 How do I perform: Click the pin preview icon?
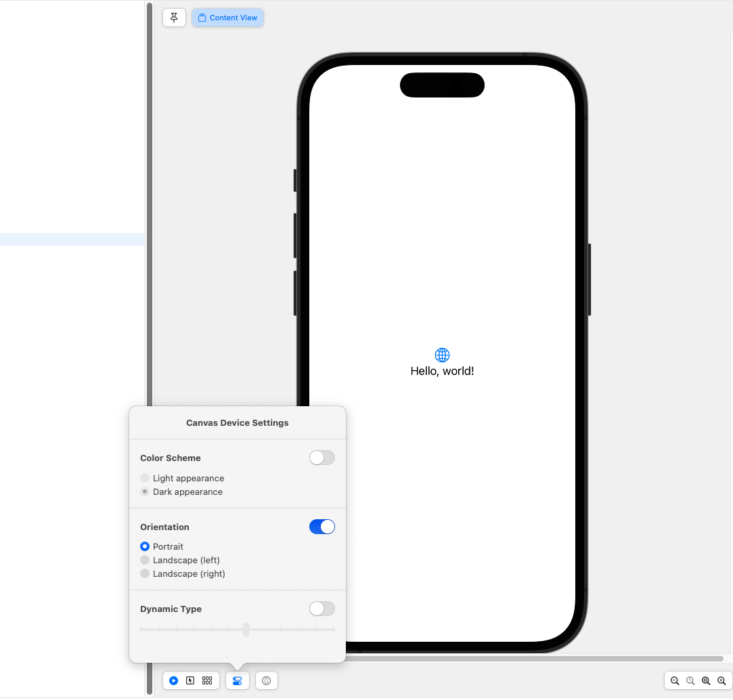(174, 18)
